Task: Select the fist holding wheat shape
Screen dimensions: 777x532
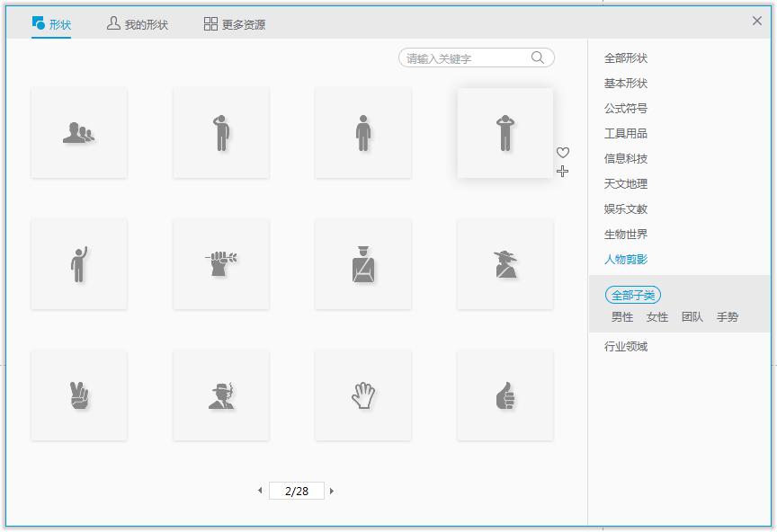Action: [x=220, y=263]
